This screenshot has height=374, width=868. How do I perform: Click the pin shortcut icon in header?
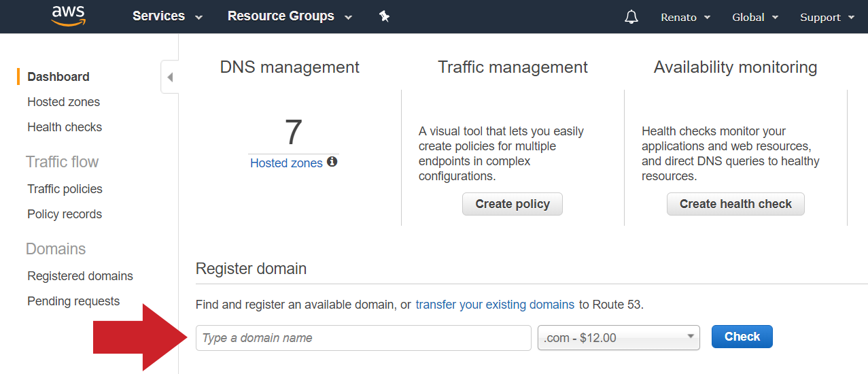click(x=384, y=16)
